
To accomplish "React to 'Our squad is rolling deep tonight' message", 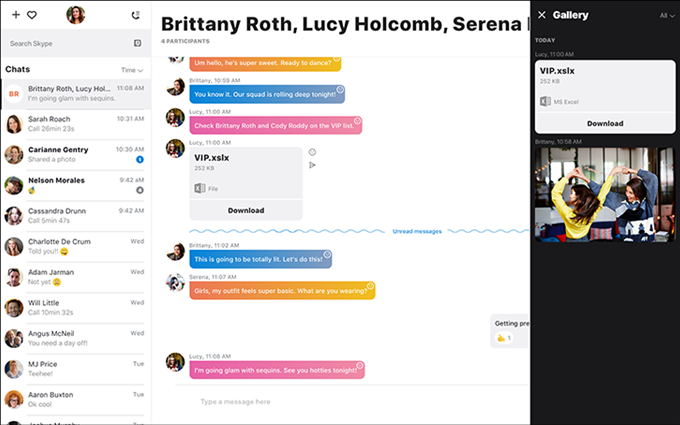I will click(340, 89).
